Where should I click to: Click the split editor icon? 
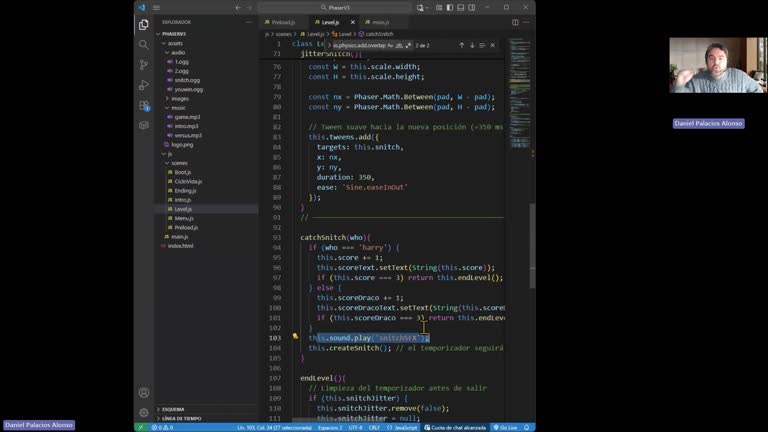(515, 22)
